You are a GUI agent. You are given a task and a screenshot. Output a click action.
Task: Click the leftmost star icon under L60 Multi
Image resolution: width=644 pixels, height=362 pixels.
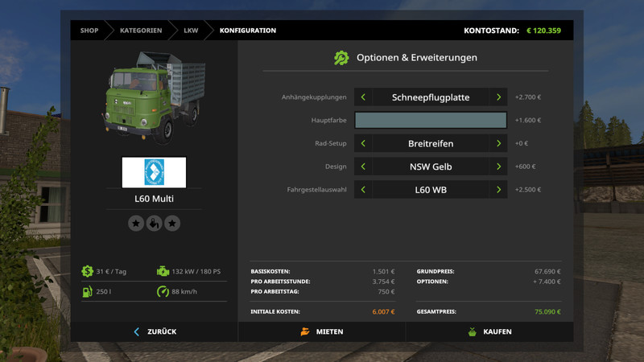coord(135,223)
